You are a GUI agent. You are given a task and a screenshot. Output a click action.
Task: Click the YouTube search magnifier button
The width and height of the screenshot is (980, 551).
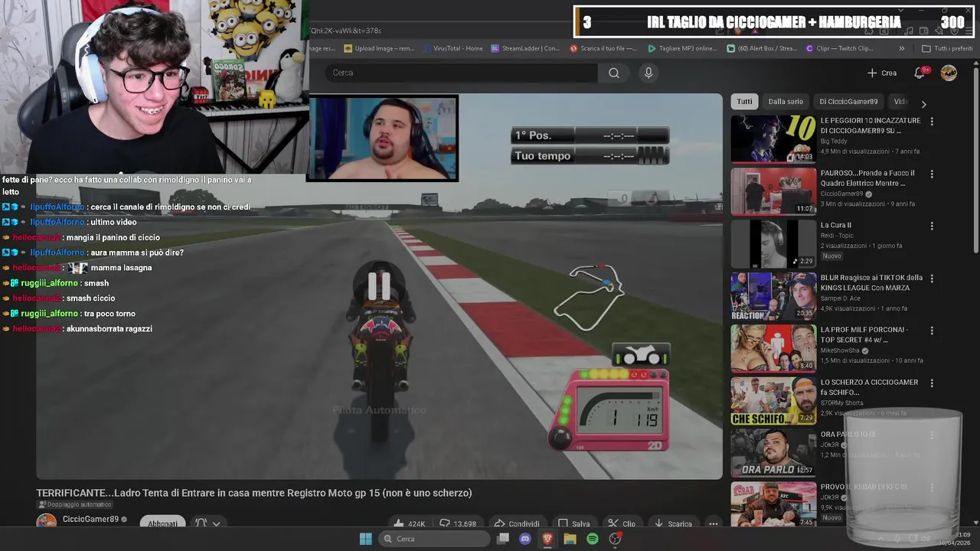(x=614, y=73)
